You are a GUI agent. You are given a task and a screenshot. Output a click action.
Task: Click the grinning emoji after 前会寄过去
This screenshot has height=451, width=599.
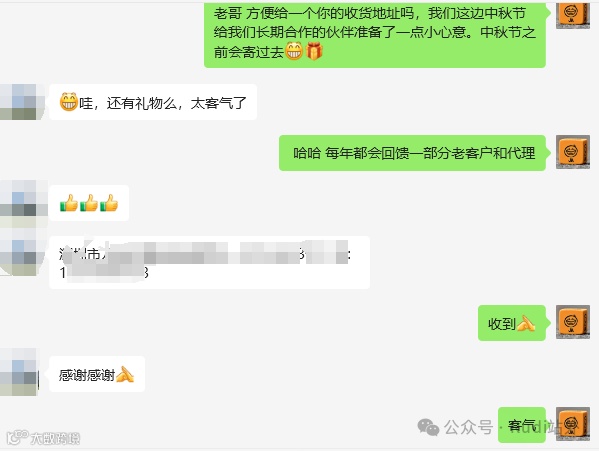(x=294, y=51)
